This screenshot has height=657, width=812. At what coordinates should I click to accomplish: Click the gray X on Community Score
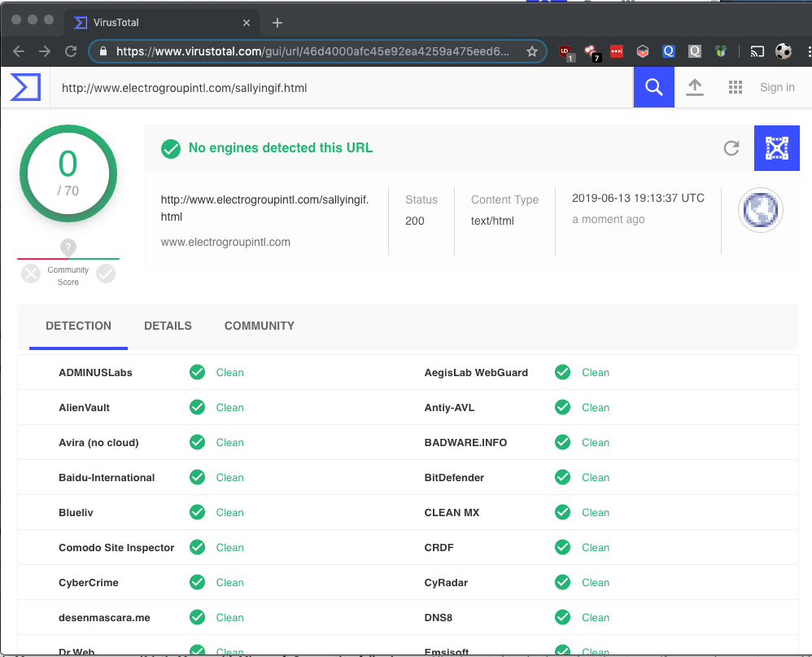(30, 274)
